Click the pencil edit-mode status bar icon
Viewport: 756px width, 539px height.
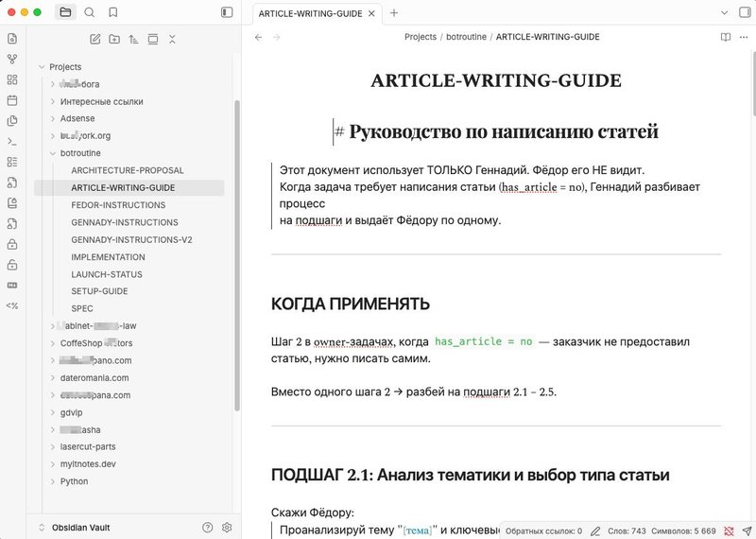click(595, 531)
